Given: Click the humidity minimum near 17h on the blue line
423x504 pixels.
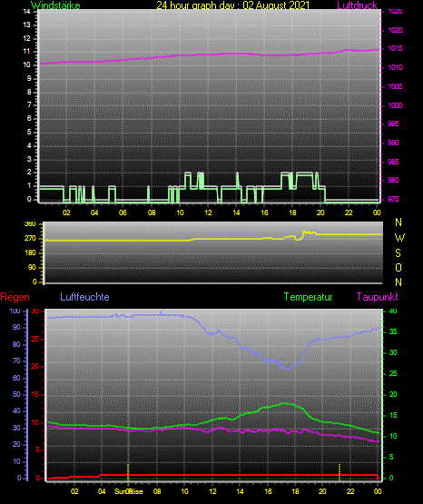Looking at the screenshot, I should tap(288, 369).
